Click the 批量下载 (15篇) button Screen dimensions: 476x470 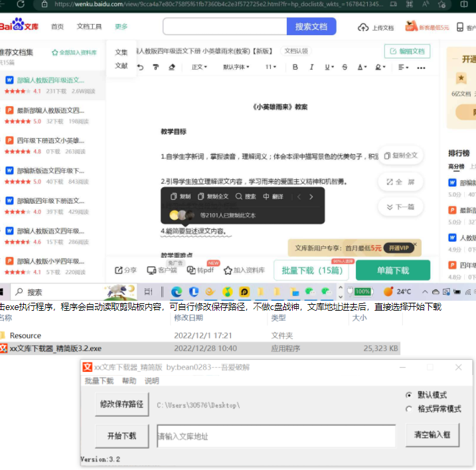click(312, 270)
